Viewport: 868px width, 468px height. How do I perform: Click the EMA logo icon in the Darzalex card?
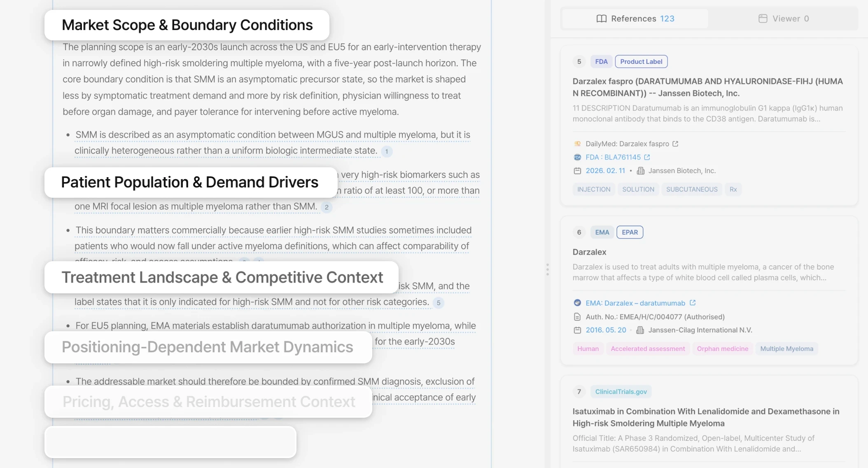click(x=577, y=303)
